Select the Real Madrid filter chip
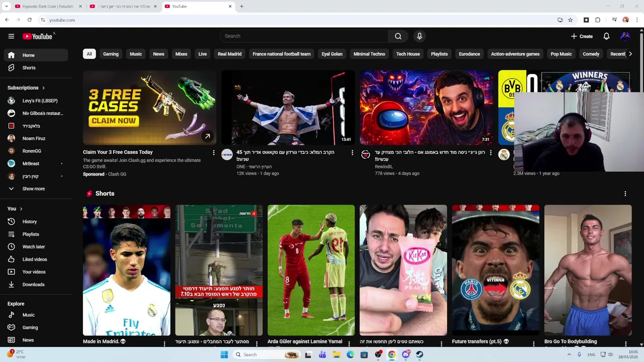644x362 pixels. pyautogui.click(x=229, y=54)
